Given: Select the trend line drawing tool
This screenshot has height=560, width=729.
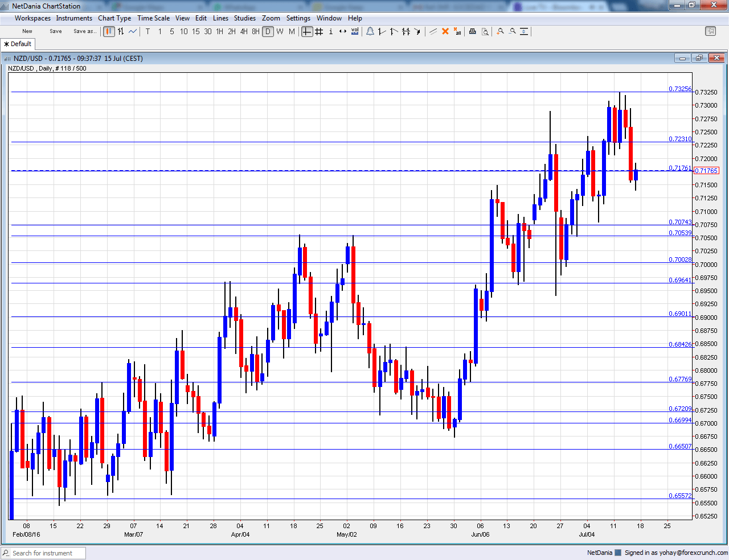Looking at the screenshot, I should (x=382, y=32).
